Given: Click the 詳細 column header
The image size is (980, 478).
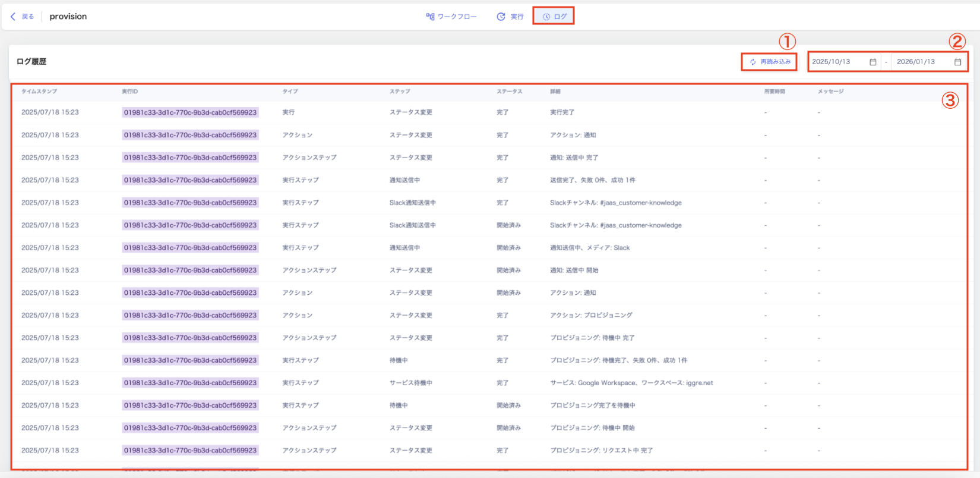Looking at the screenshot, I should [x=555, y=92].
